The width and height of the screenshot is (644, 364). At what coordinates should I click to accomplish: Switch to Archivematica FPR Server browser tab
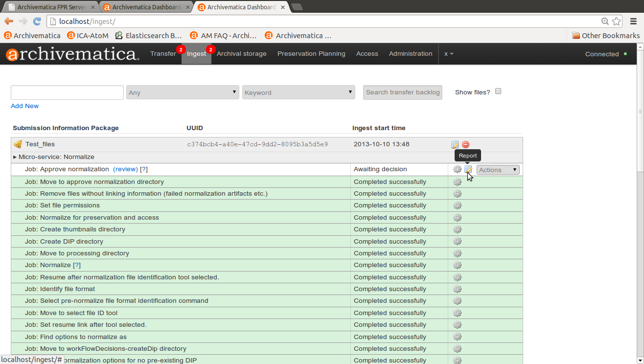(49, 7)
